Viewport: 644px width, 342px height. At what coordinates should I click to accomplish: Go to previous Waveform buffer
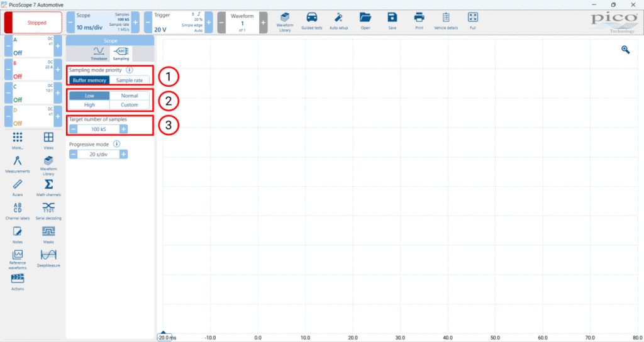pos(221,22)
